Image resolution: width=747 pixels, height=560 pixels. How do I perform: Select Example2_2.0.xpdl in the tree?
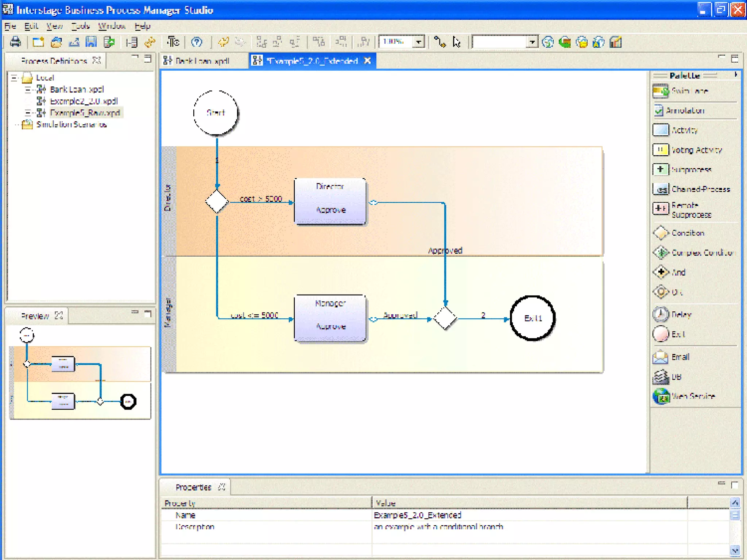coord(84,101)
